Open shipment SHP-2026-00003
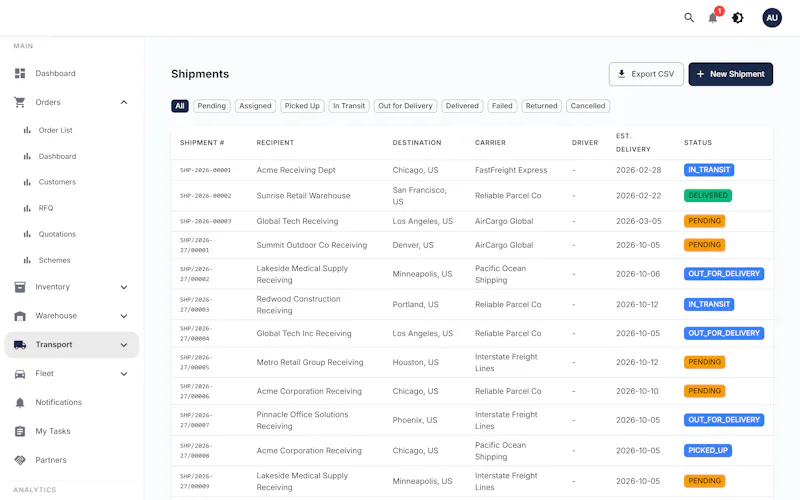 [x=206, y=221]
